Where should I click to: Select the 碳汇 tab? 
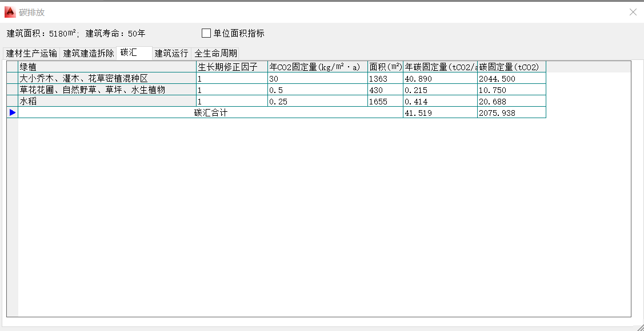[x=129, y=53]
